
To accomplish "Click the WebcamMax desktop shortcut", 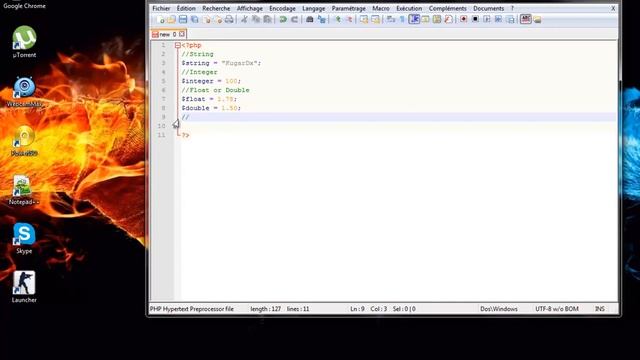I will tap(24, 91).
